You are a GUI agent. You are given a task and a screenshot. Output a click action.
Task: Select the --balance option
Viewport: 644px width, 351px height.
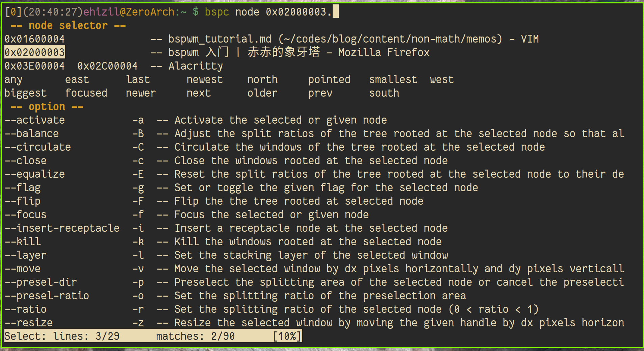pos(31,133)
